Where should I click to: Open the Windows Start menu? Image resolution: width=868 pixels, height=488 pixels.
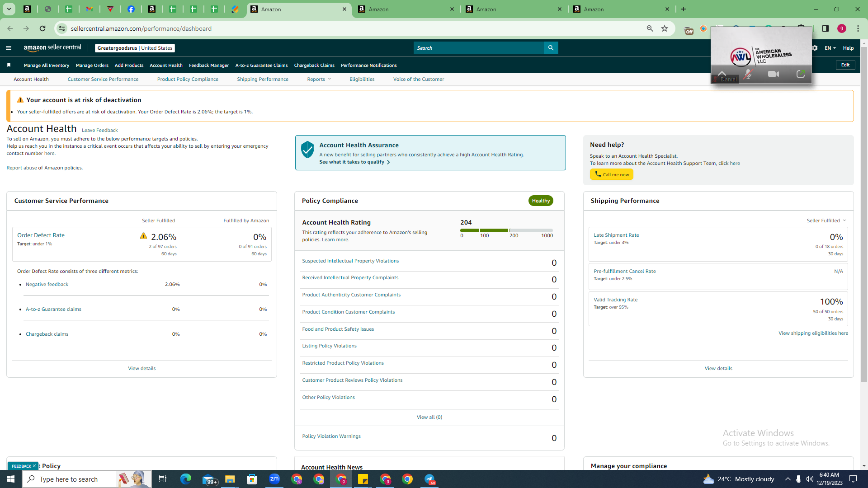[11, 479]
